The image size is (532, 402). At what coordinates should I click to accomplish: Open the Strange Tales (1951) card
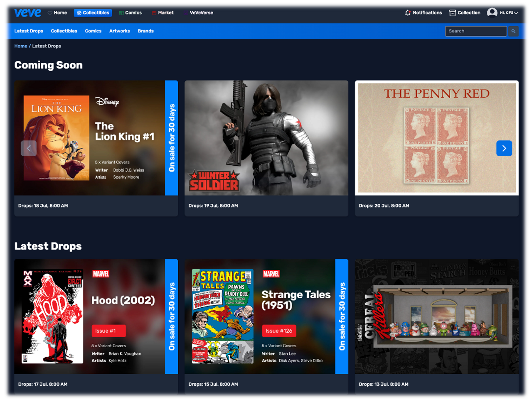(266, 326)
